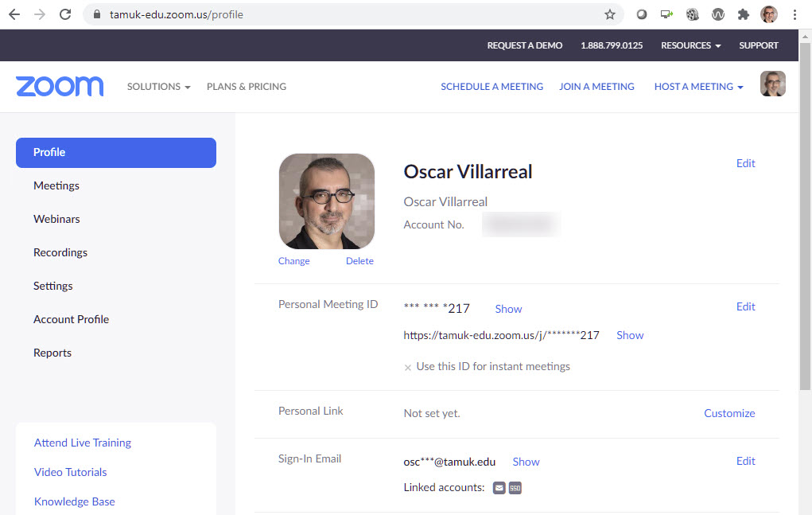
Task: Click Schedule a Meeting
Action: (492, 87)
